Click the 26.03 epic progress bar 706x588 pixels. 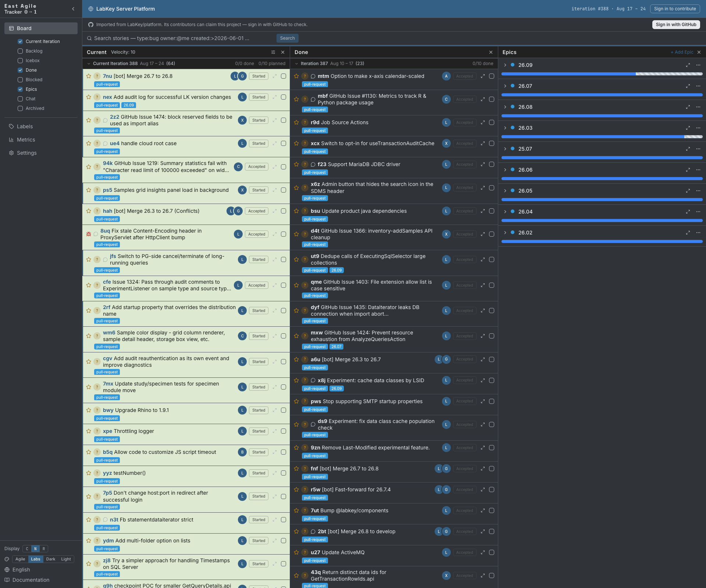coord(602,137)
